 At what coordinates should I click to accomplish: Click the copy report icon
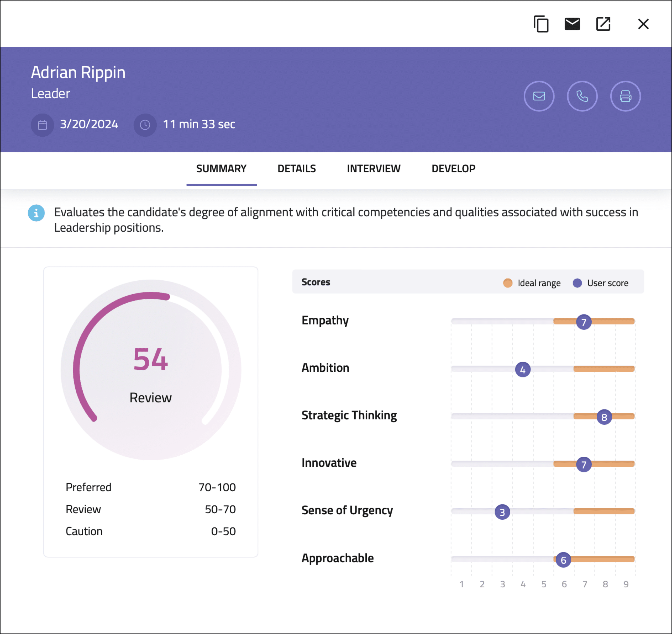coord(541,24)
